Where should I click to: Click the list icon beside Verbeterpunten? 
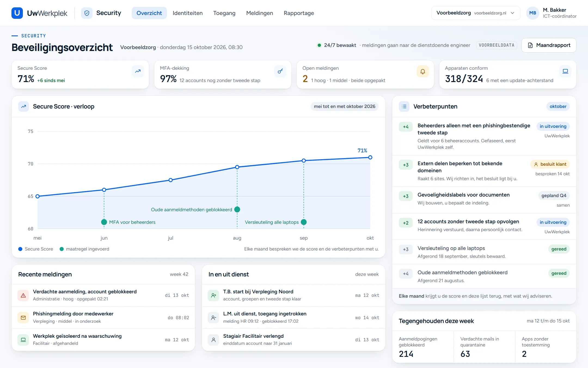point(404,106)
